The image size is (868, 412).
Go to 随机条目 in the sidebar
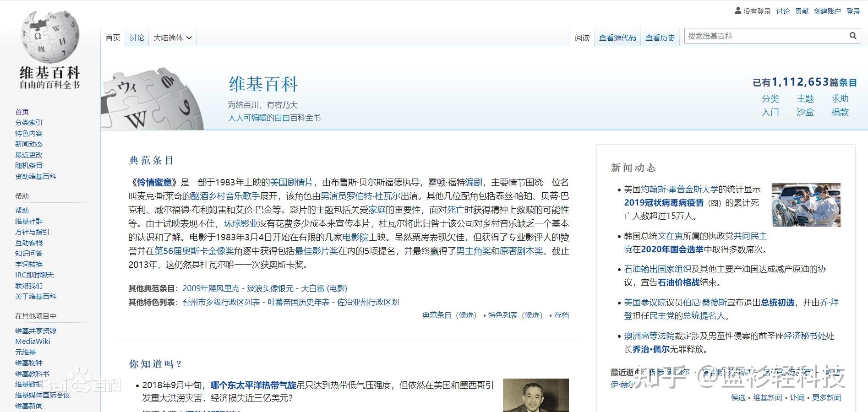[29, 165]
